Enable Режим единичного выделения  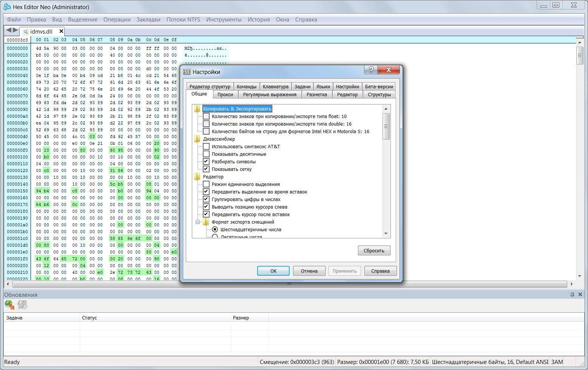click(x=206, y=184)
